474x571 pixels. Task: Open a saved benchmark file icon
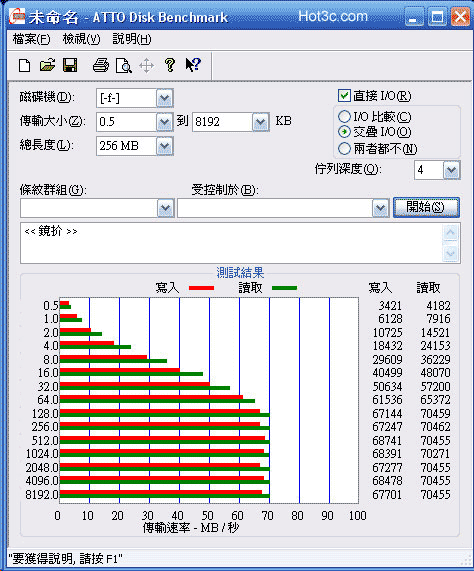47,66
